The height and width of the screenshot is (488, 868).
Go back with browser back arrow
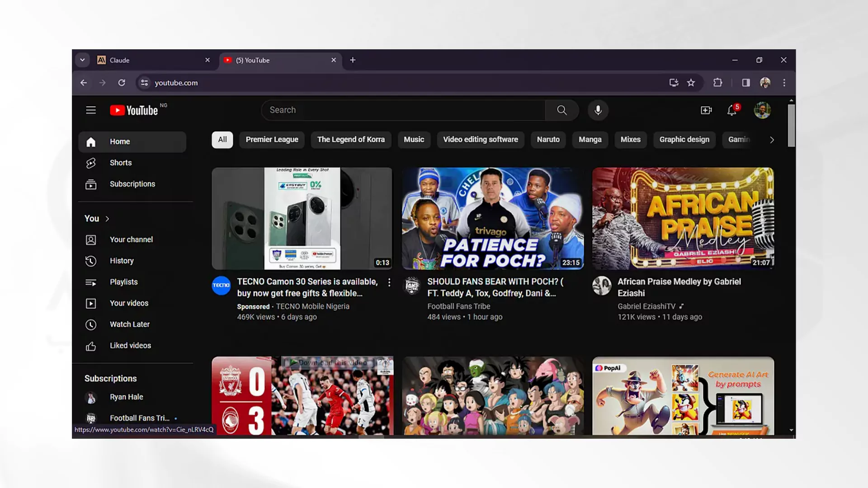[x=84, y=83]
